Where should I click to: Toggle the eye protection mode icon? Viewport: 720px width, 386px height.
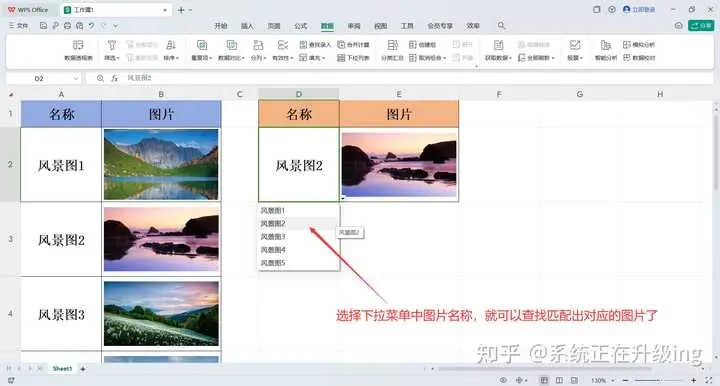pyautogui.click(x=503, y=380)
